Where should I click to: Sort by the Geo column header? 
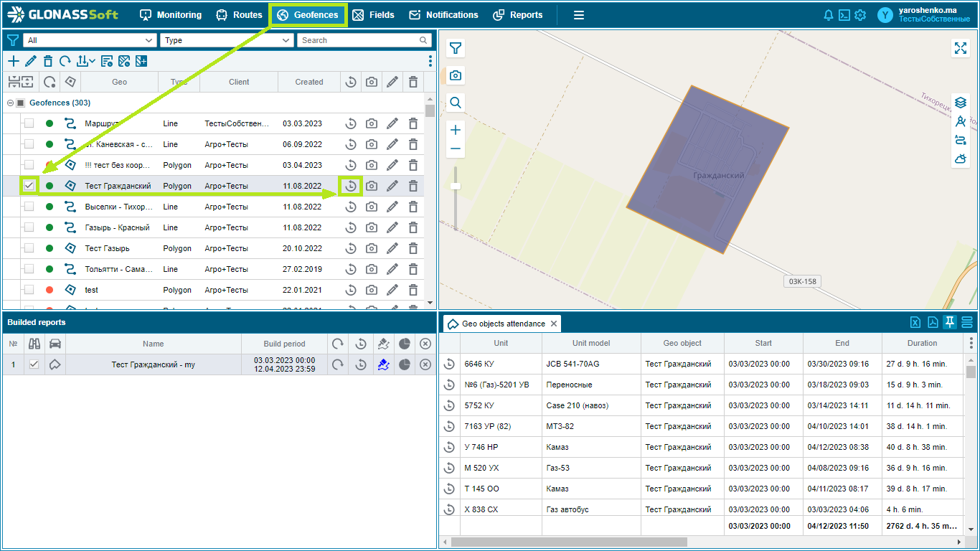tap(120, 82)
